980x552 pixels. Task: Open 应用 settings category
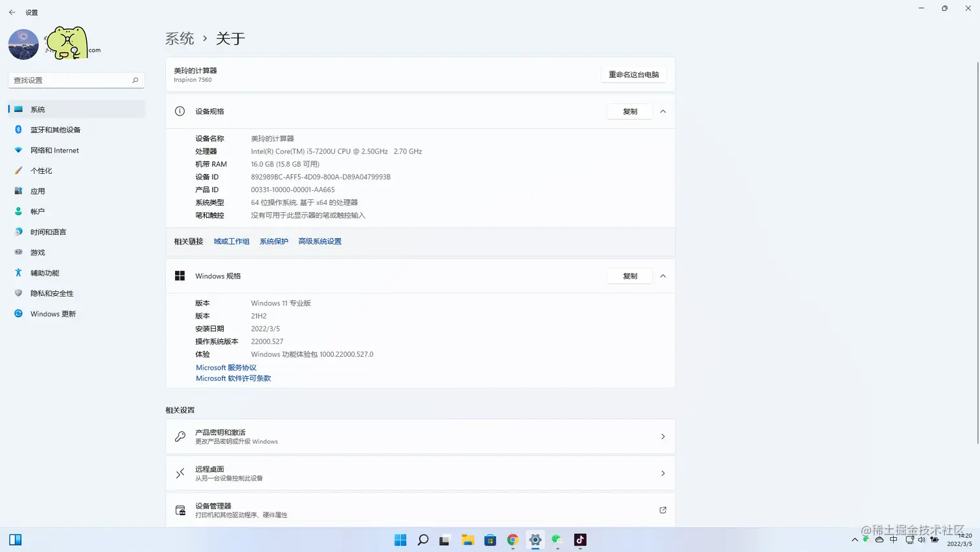(76, 191)
